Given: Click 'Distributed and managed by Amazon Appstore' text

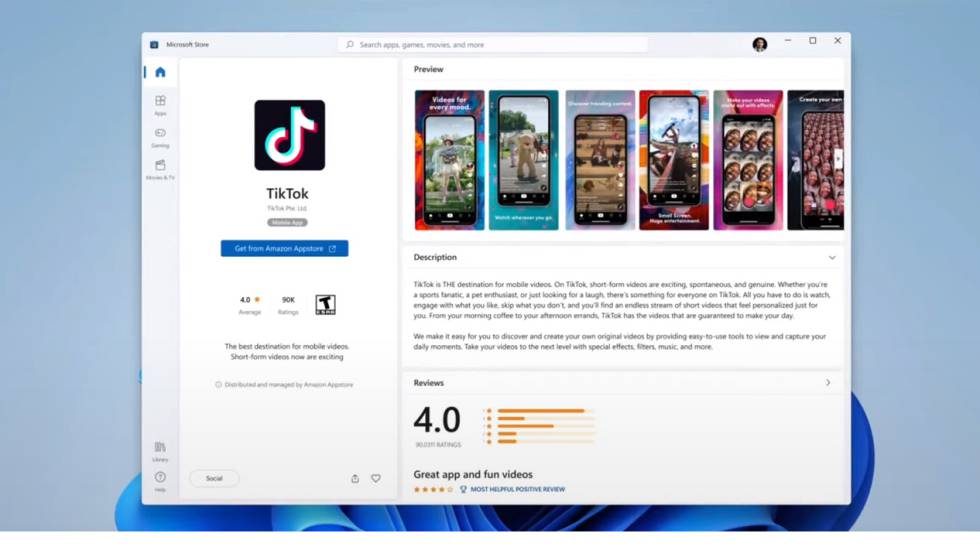Looking at the screenshot, I should coord(289,384).
